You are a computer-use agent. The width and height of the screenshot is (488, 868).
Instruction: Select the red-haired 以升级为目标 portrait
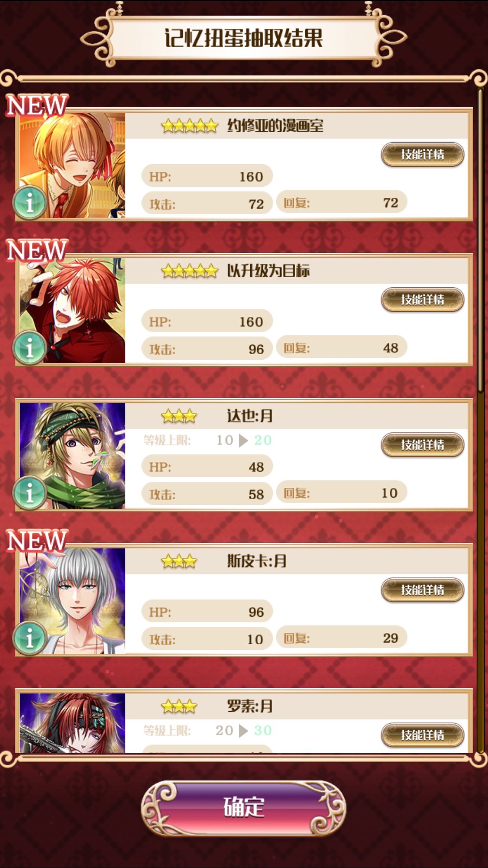(x=72, y=311)
